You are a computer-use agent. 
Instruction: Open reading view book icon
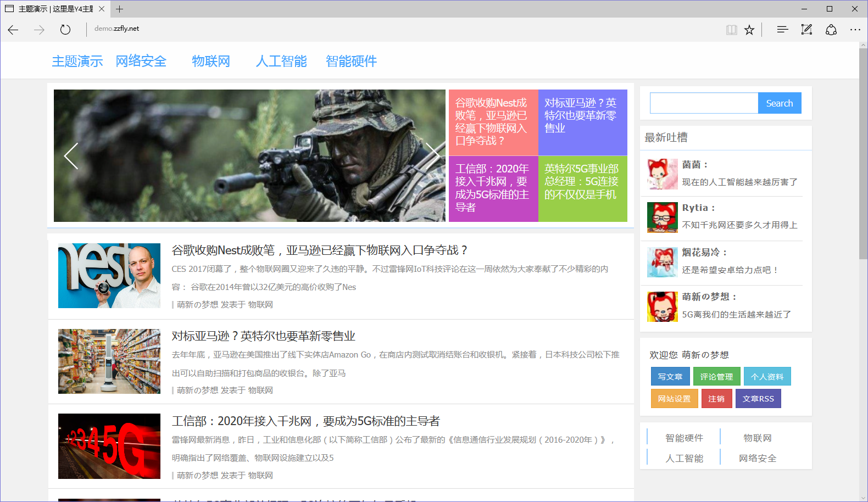point(731,30)
